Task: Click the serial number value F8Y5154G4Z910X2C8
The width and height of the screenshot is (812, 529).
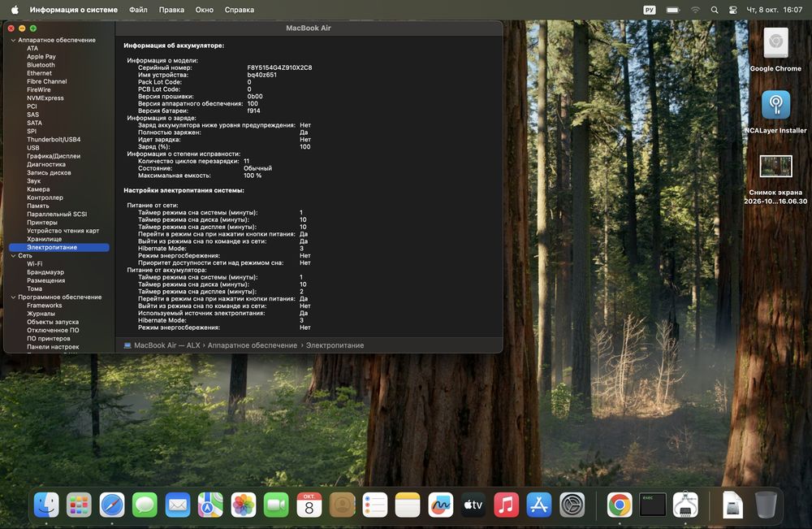Action: point(279,67)
